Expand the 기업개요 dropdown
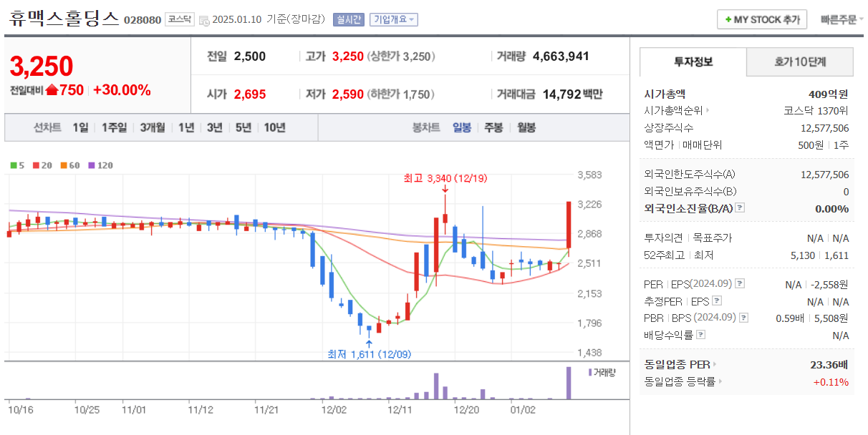Viewport: 868px width, 435px height. click(x=393, y=19)
